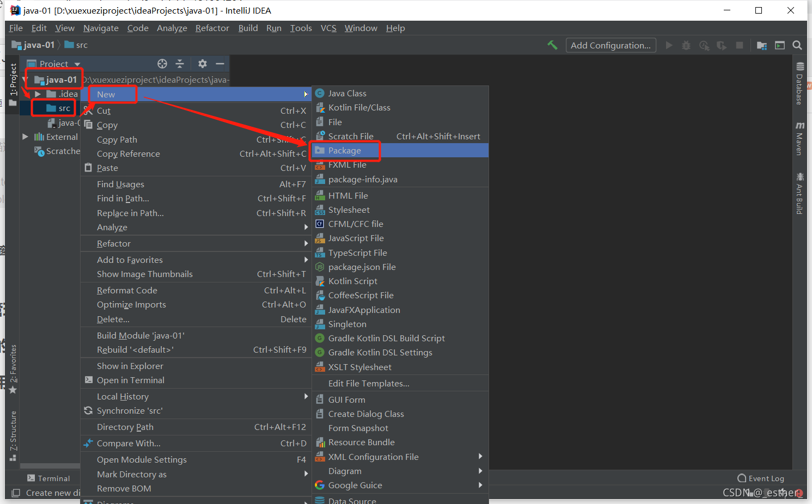Select Java Class in the New submenu

click(x=400, y=93)
